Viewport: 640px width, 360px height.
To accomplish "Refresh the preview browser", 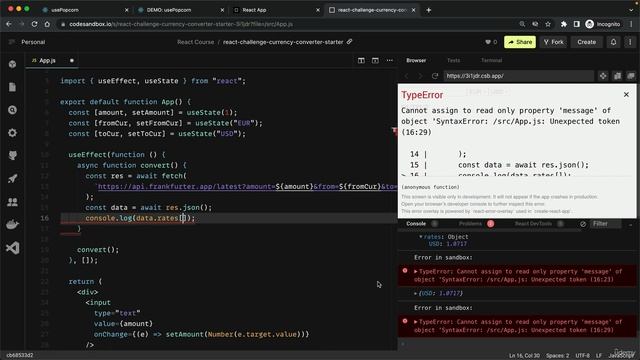I will tap(435, 76).
